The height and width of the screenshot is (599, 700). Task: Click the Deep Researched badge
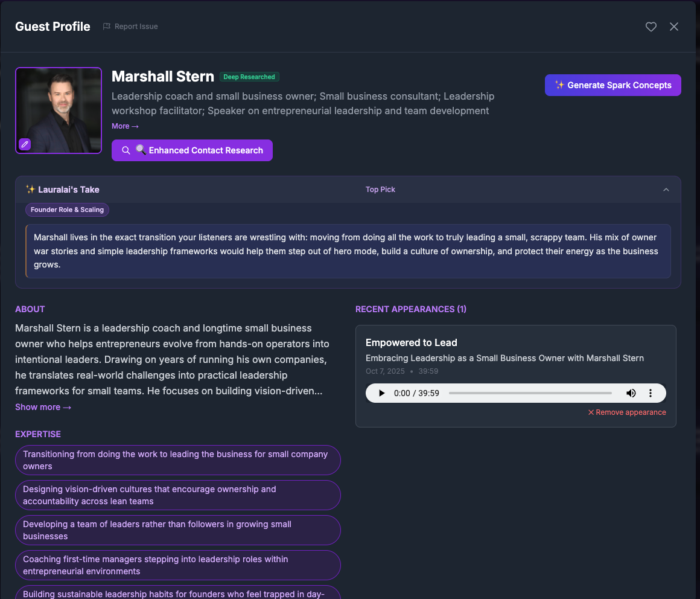click(x=249, y=77)
